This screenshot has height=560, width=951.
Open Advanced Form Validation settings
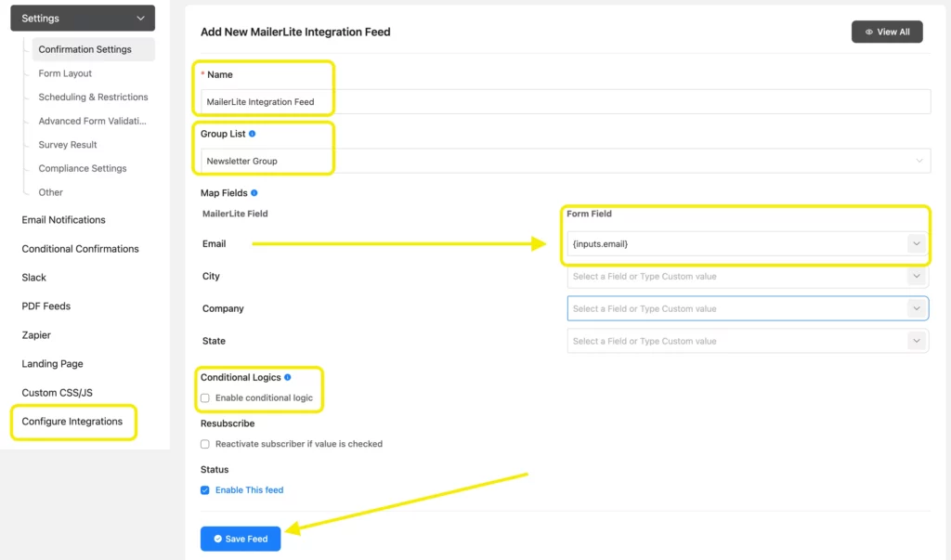coord(92,121)
